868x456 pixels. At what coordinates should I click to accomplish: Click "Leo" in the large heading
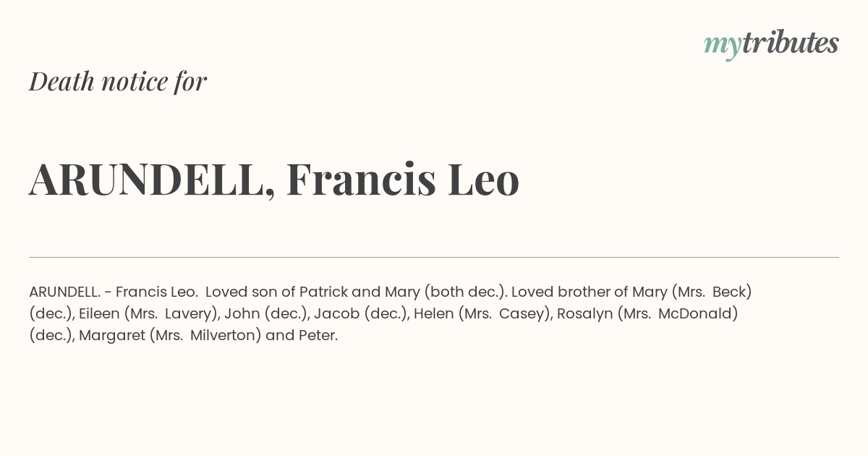coord(483,179)
